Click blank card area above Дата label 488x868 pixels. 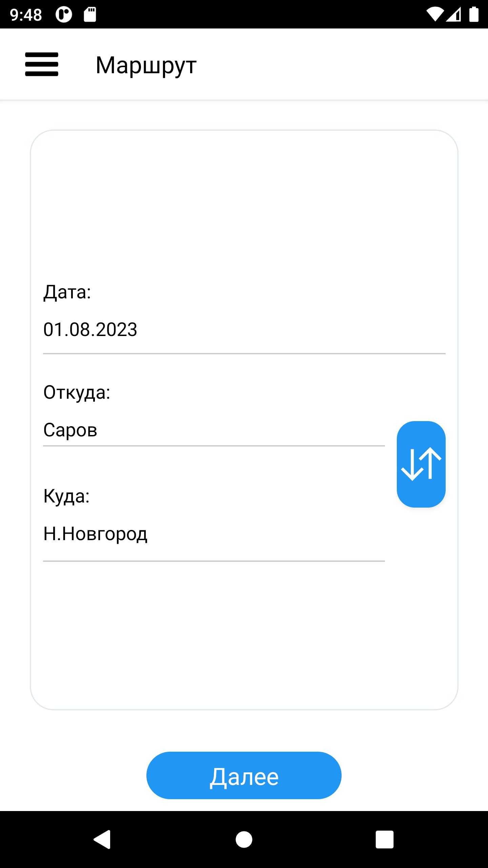tap(244, 203)
